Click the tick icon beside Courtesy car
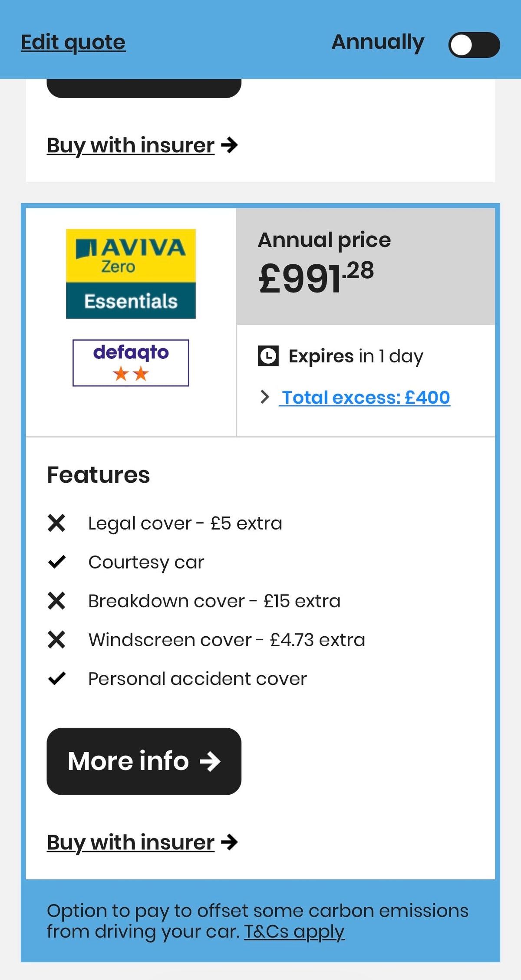 point(56,562)
